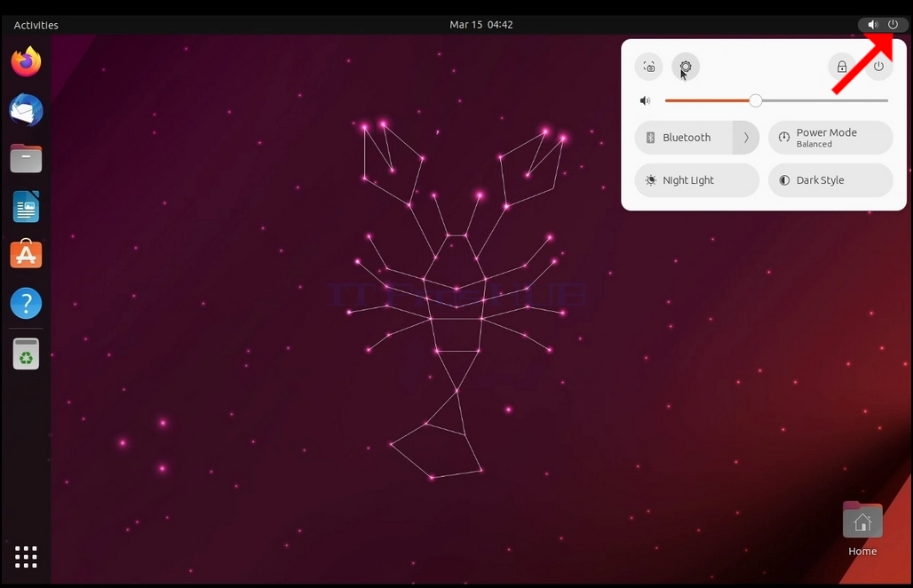This screenshot has width=913, height=588.
Task: Take a screenshot from quick settings
Action: pos(648,67)
